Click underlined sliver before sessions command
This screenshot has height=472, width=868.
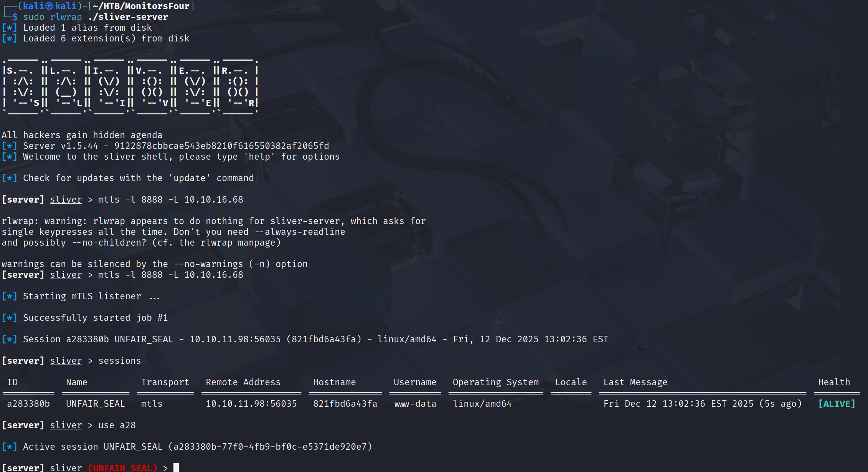click(66, 361)
